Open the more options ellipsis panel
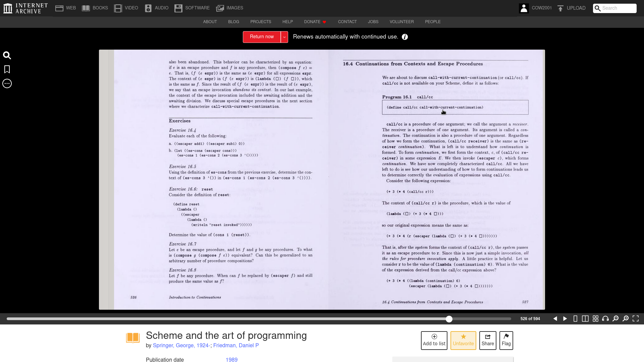 7,83
